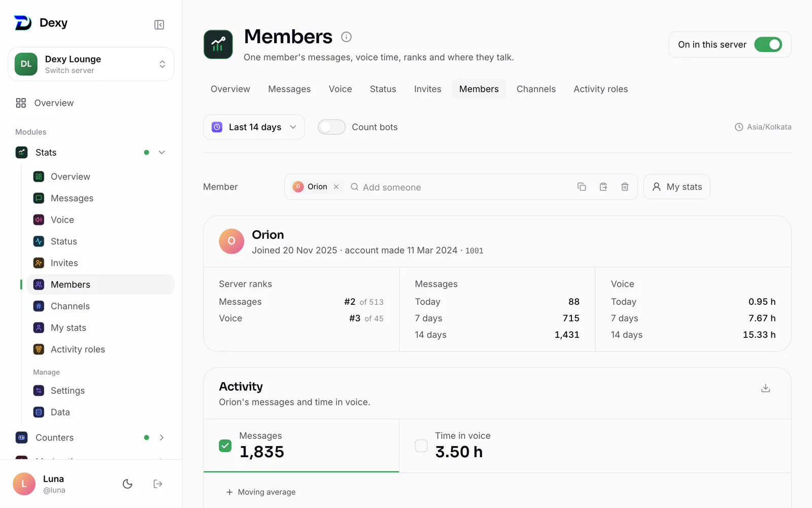Open Data under Manage
The image size is (812, 508).
tap(100, 412)
